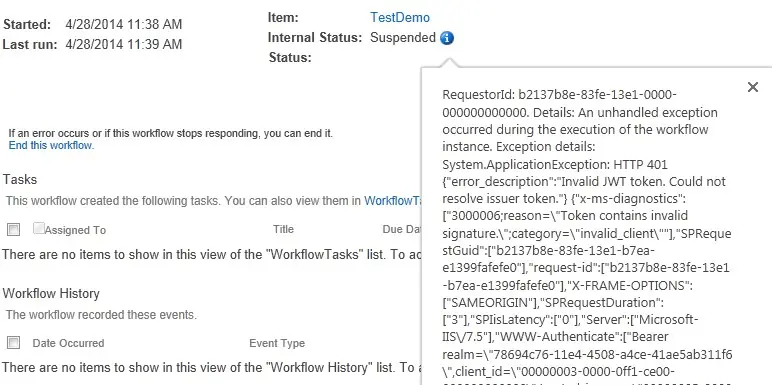Open the TestDemo item link
This screenshot has width=772, height=385.
tap(400, 18)
